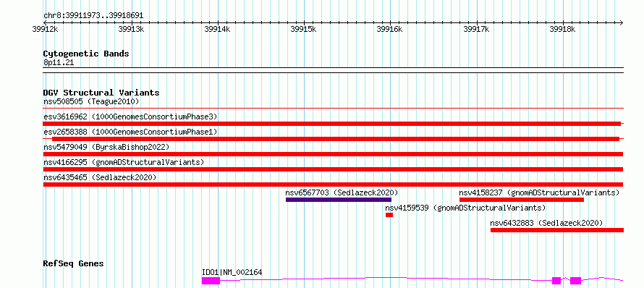Image resolution: width=644 pixels, height=288 pixels.
Task: Click the nsv4158237 red variant bar
Action: (x=522, y=200)
